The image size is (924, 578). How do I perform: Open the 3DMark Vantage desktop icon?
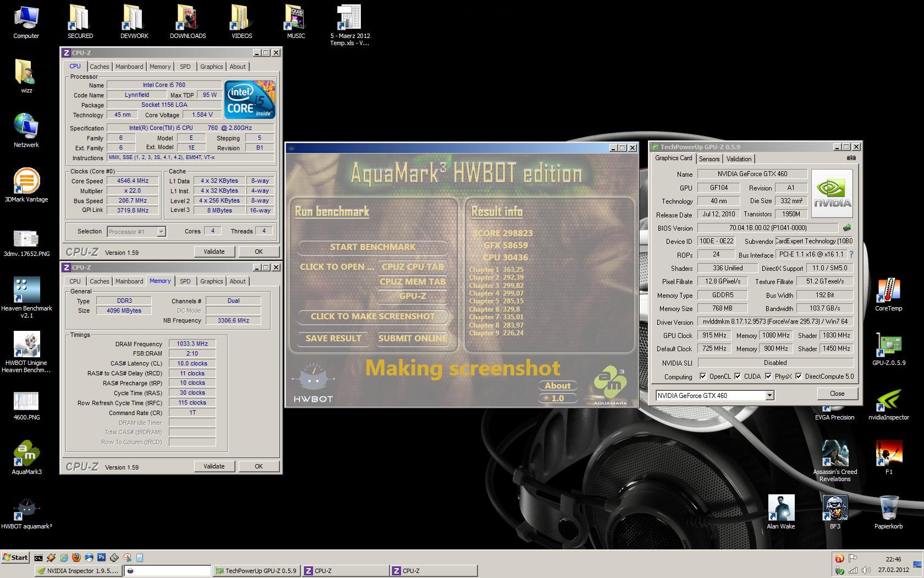[x=26, y=186]
